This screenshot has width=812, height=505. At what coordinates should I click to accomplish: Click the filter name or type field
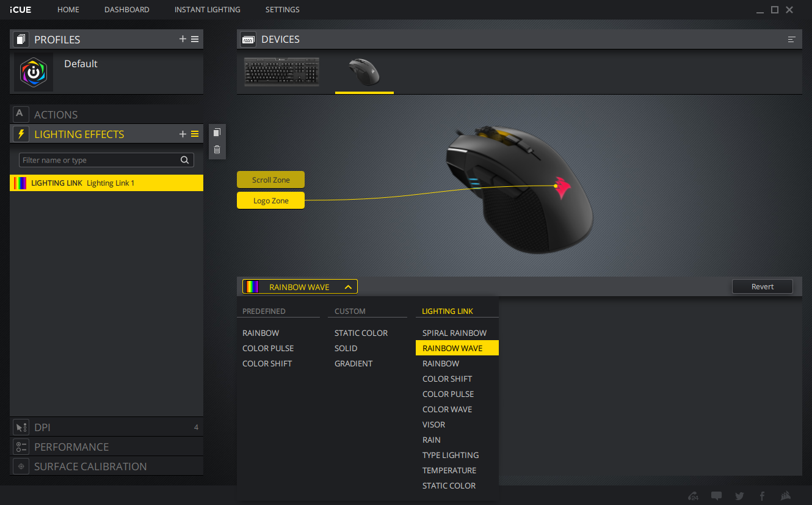point(106,160)
